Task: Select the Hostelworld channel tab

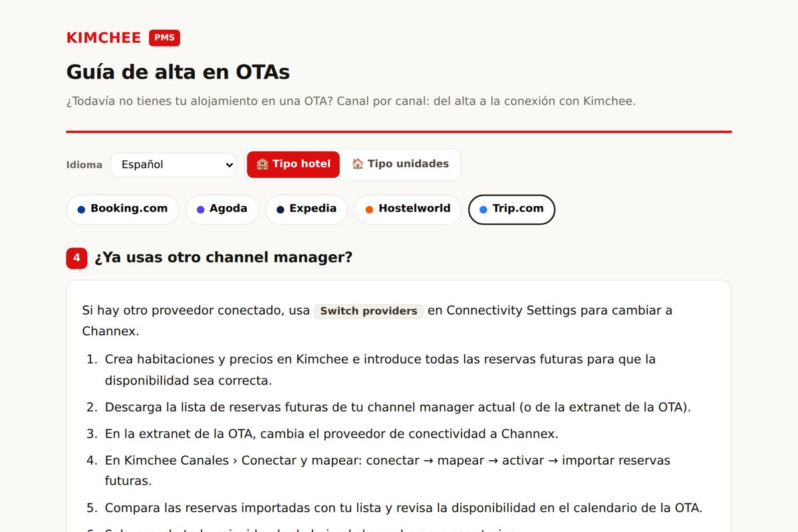Action: (408, 209)
